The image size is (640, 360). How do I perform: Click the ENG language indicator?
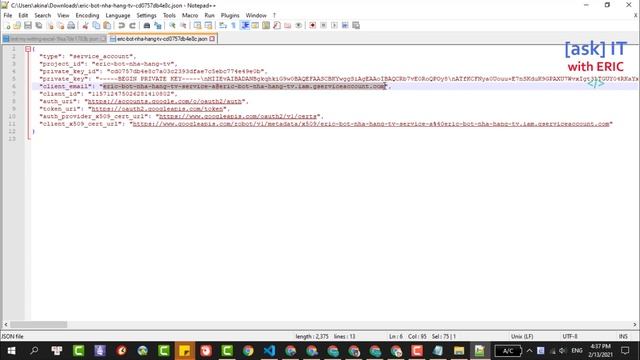(577, 351)
